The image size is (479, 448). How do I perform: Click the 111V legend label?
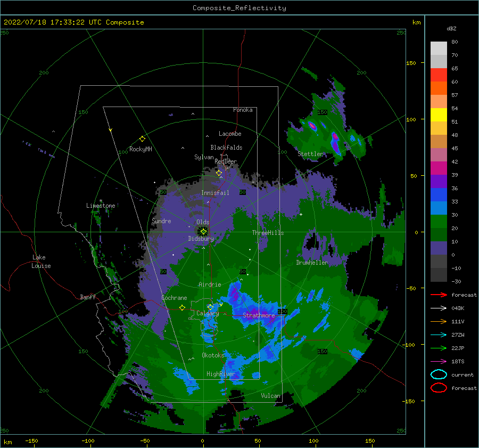[458, 321]
